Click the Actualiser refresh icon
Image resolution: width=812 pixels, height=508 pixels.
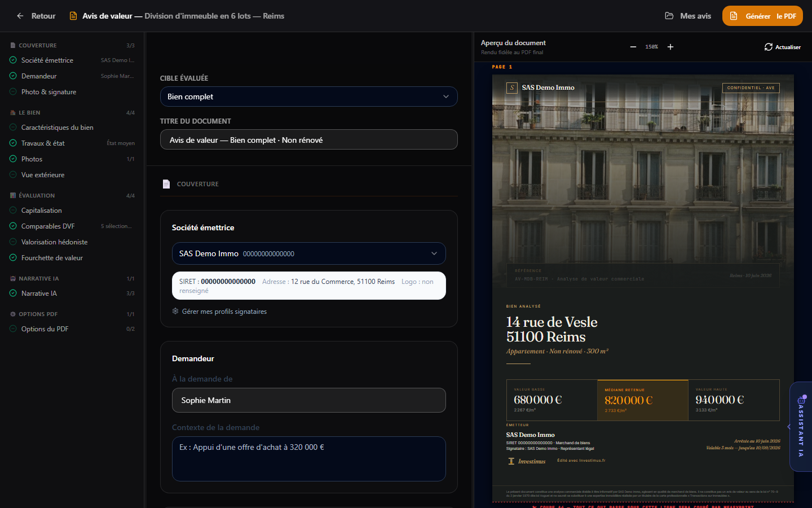(769, 47)
